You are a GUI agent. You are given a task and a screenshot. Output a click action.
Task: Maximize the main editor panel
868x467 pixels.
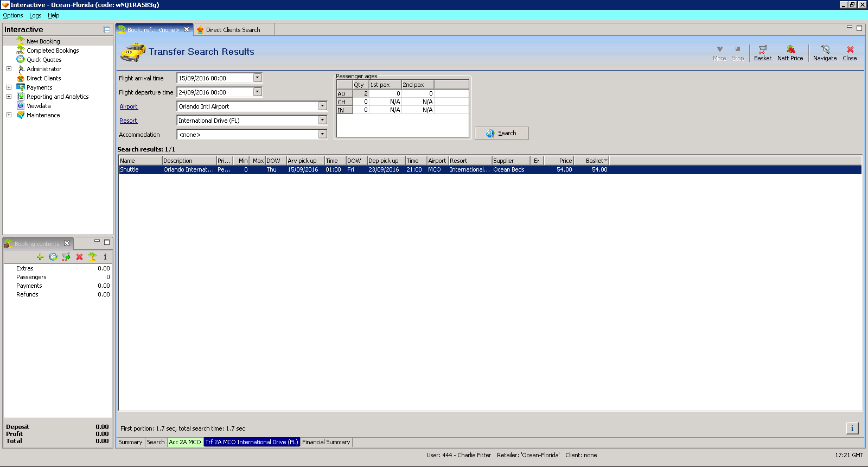coord(859,28)
